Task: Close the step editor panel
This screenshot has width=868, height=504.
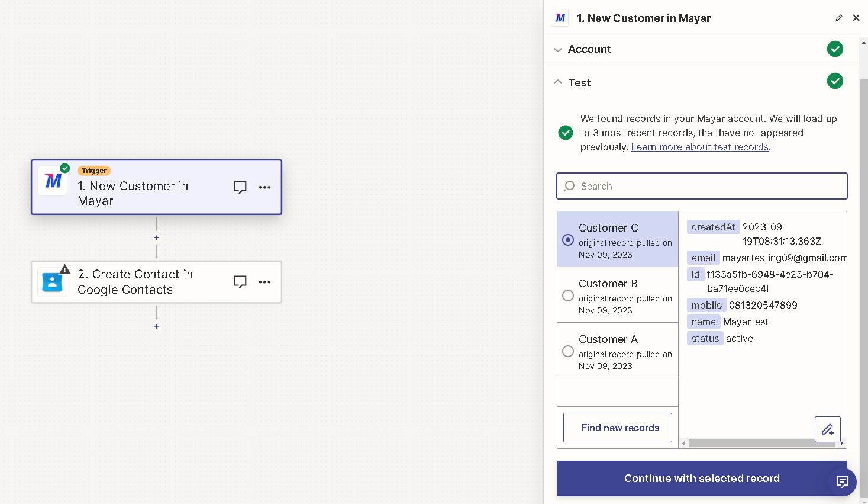Action: [x=856, y=18]
